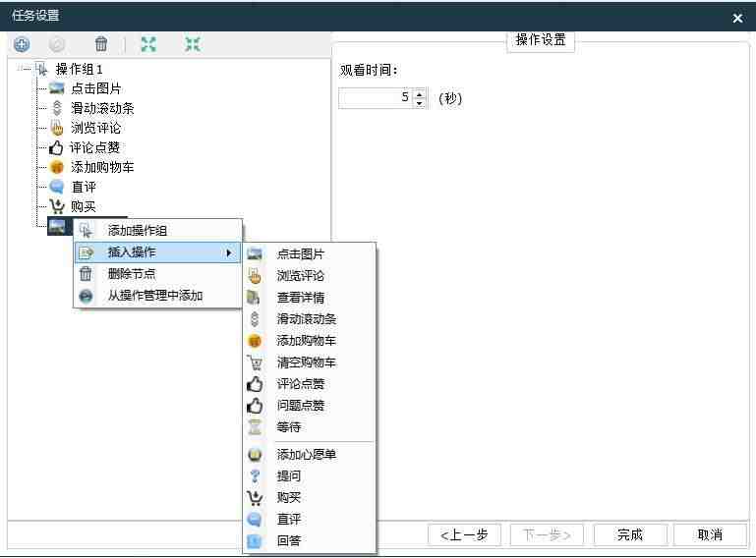The height and width of the screenshot is (558, 756).
Task: Click the round icon beside 从操作管理中添加
Action: [86, 296]
